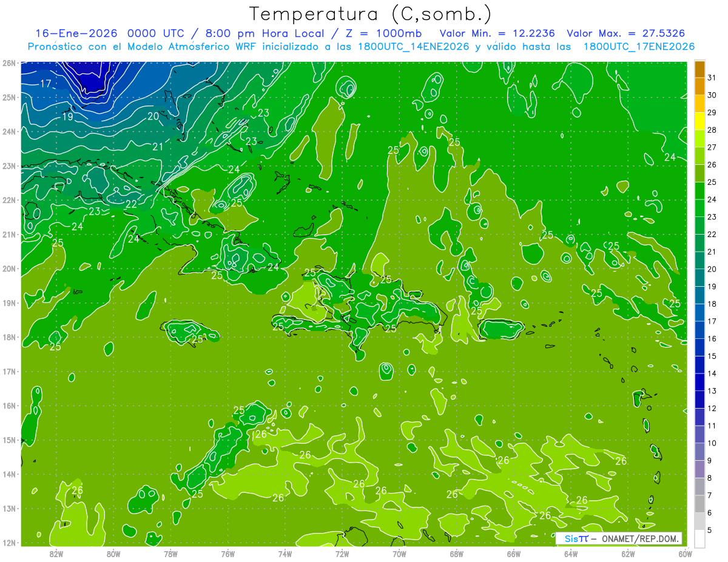The width and height of the screenshot is (728, 562).
Task: Click the purple colorbar segment between 9 and 10
Action: (x=699, y=452)
